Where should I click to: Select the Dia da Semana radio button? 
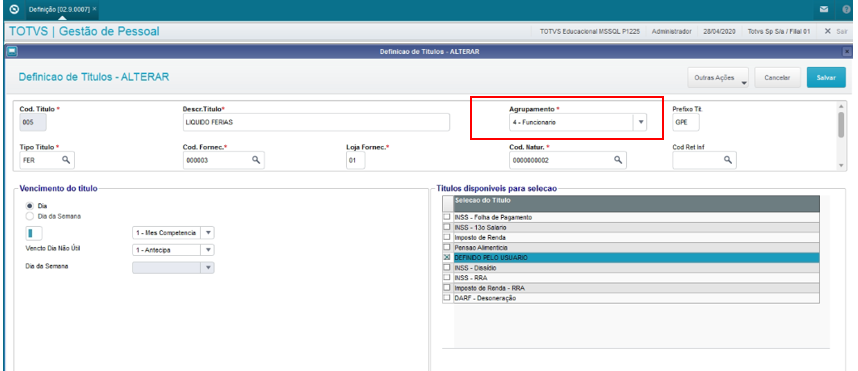pyautogui.click(x=30, y=216)
